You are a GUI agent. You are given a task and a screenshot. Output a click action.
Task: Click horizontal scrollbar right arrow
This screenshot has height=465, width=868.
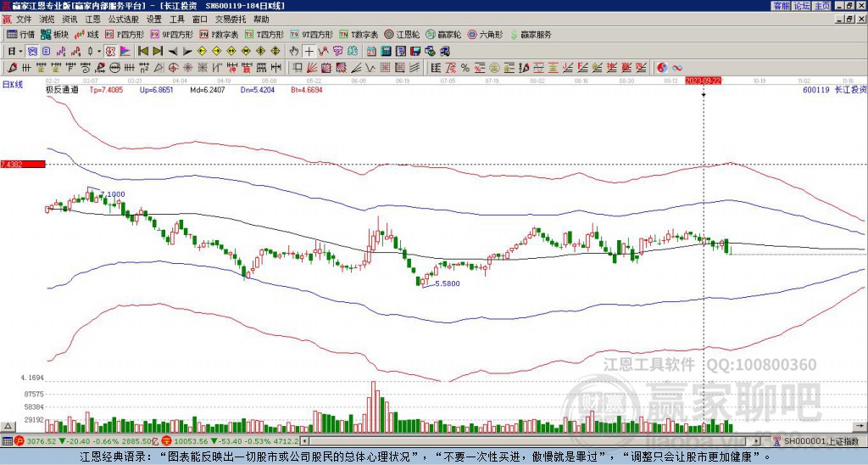756,441
